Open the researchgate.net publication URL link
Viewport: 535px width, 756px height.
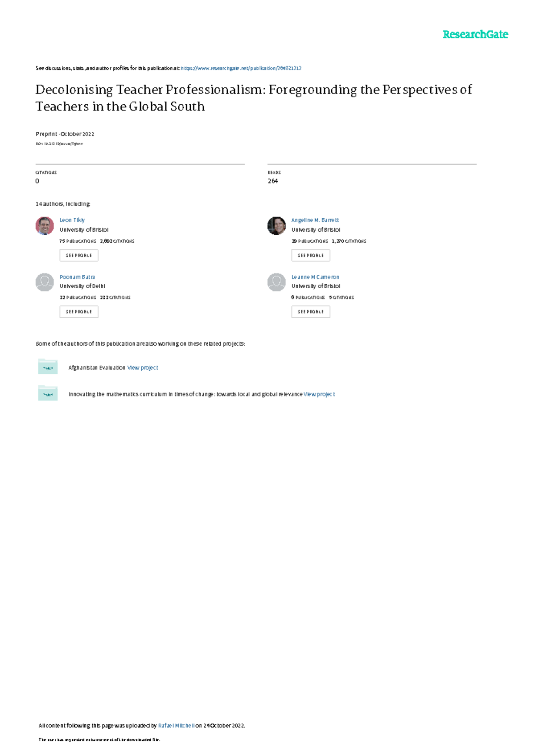[241, 68]
